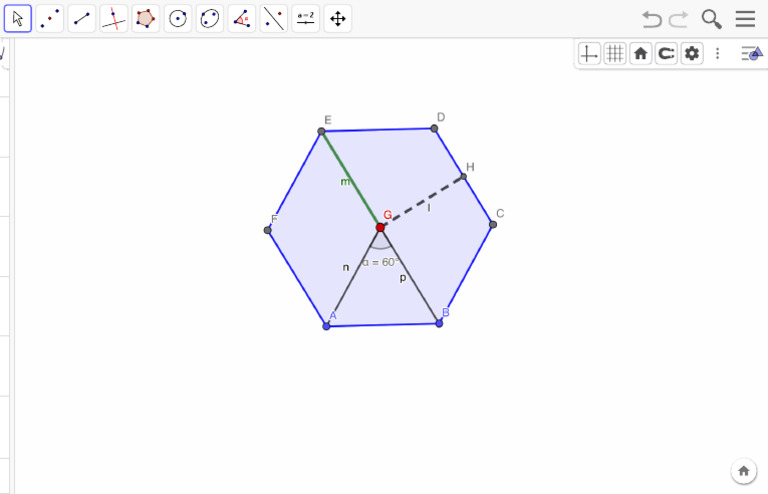
Task: Click the angle label α = 60°
Action: (380, 262)
